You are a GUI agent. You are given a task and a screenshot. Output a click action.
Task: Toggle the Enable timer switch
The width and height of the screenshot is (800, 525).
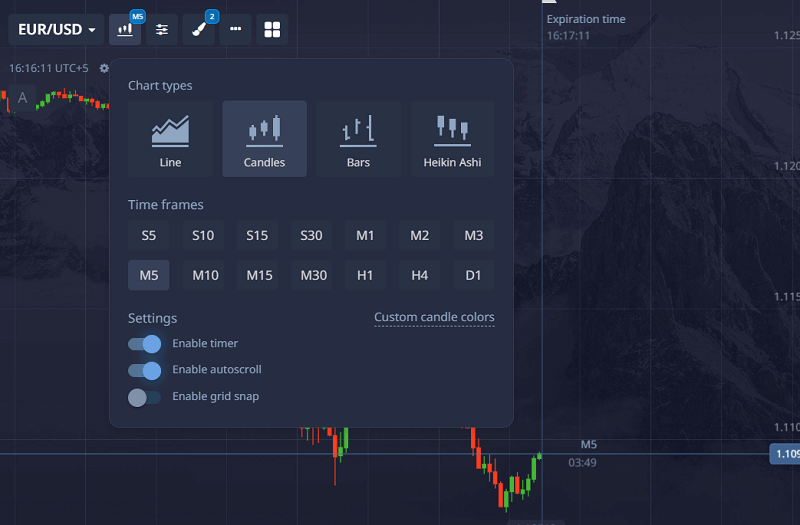tap(144, 344)
